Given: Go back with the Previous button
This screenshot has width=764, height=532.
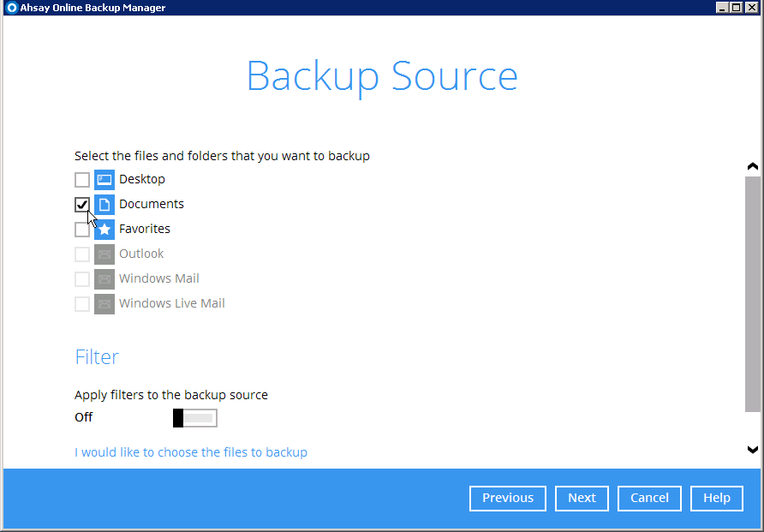Looking at the screenshot, I should point(508,498).
